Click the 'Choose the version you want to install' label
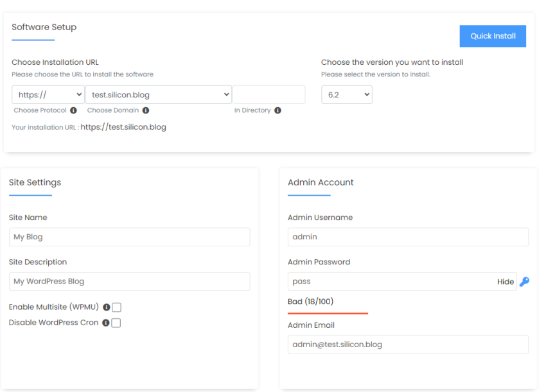This screenshot has width=546, height=392. pos(392,62)
